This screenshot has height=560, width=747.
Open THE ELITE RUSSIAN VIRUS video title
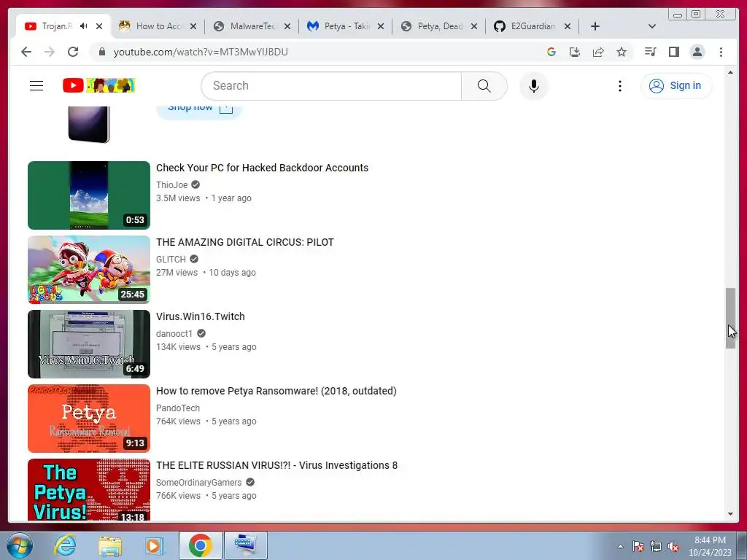point(276,465)
